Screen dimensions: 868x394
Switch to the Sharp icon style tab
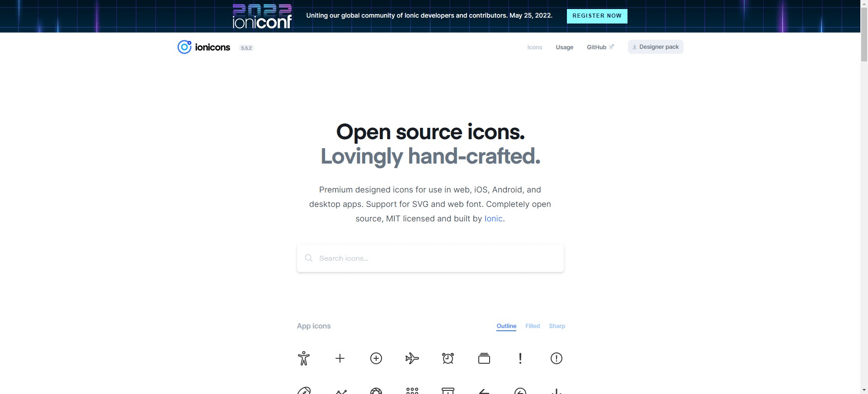[x=557, y=326]
